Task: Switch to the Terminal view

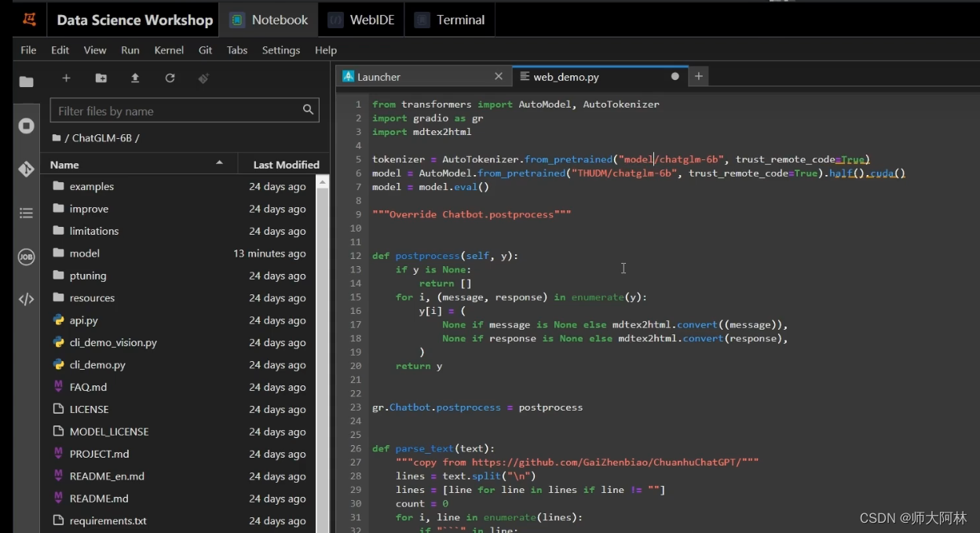Action: coord(450,20)
